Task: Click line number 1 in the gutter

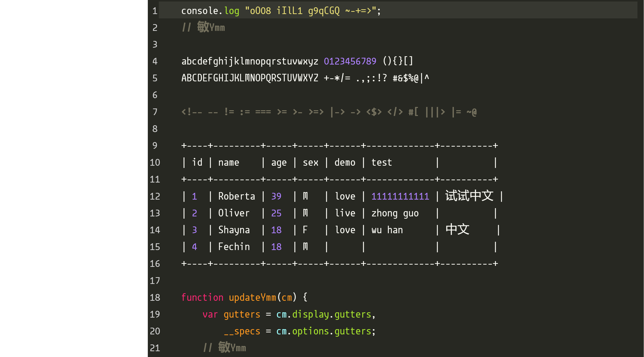Action: (155, 11)
